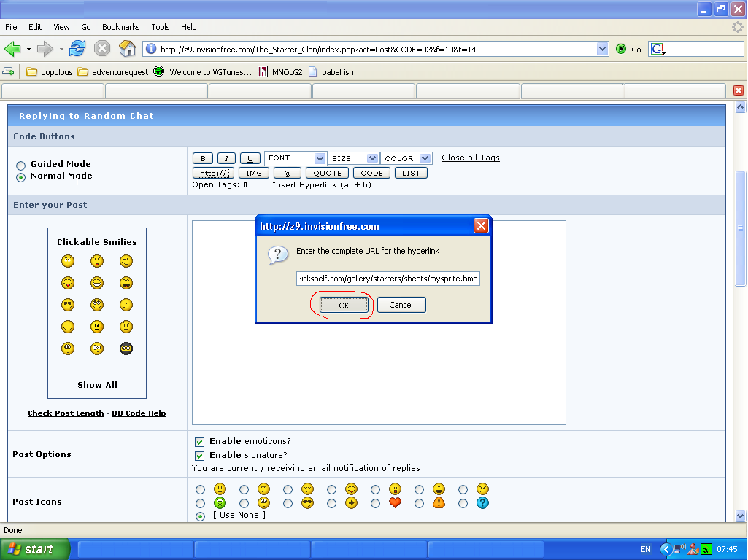Go back with the green Back arrow

pos(12,49)
